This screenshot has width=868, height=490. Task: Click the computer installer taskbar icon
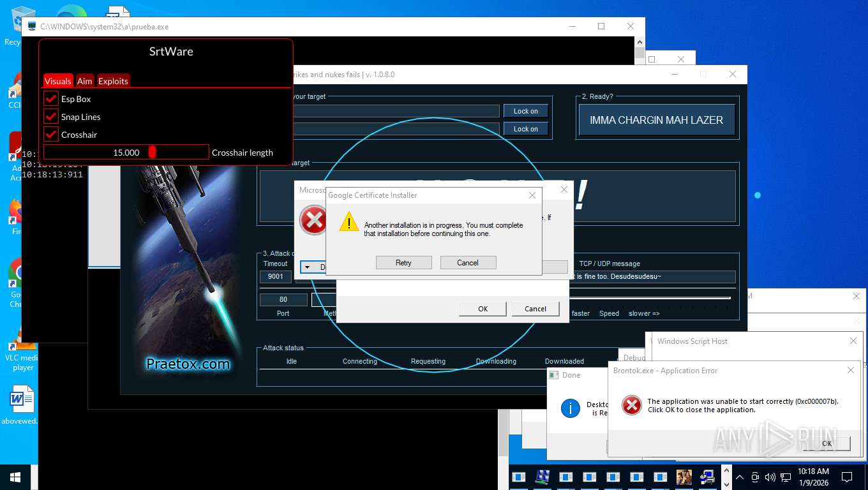tap(707, 477)
